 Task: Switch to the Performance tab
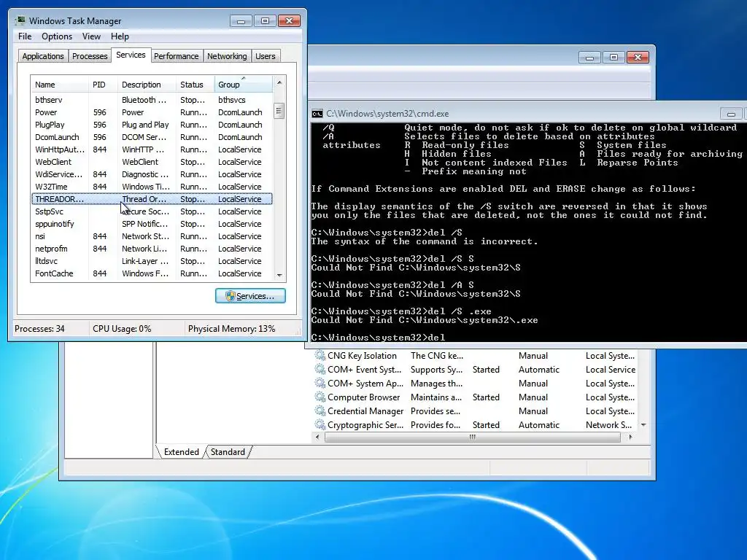point(176,56)
